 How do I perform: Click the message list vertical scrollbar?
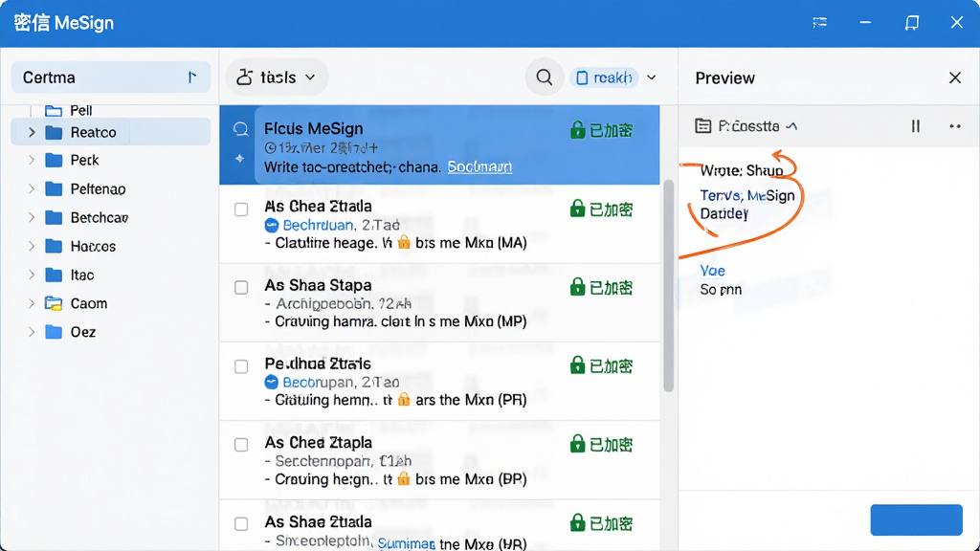point(668,286)
